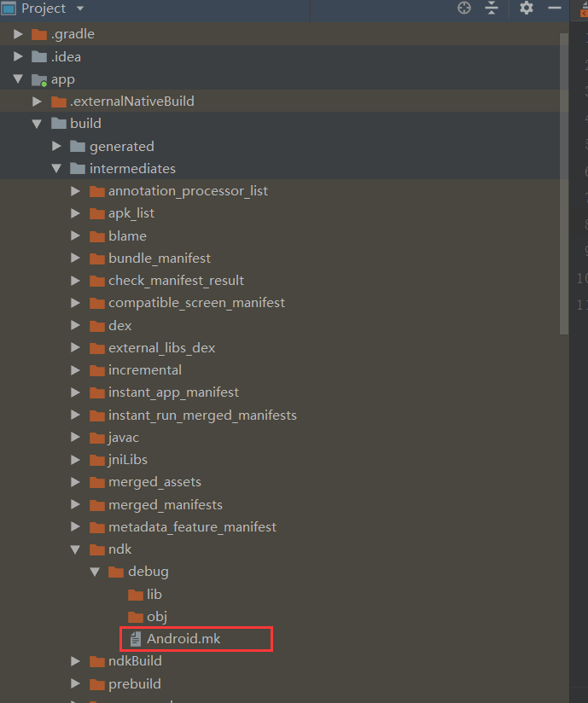
Task: Expand the merged_manifests folder
Action: coord(76,504)
